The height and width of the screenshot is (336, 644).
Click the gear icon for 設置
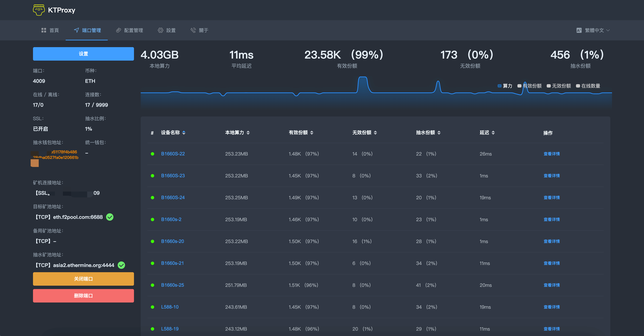pyautogui.click(x=161, y=30)
